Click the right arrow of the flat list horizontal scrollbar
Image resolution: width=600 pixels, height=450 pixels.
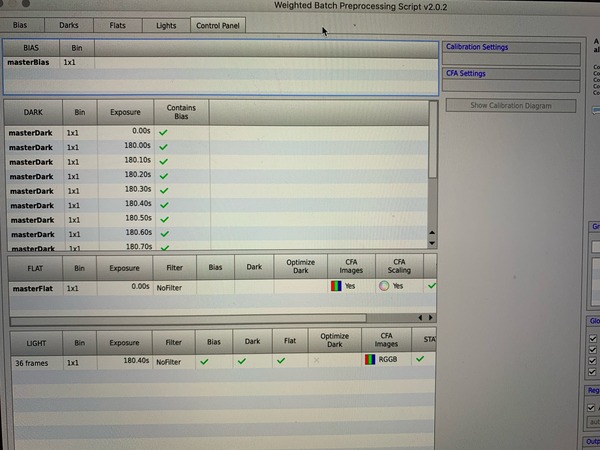[x=430, y=318]
